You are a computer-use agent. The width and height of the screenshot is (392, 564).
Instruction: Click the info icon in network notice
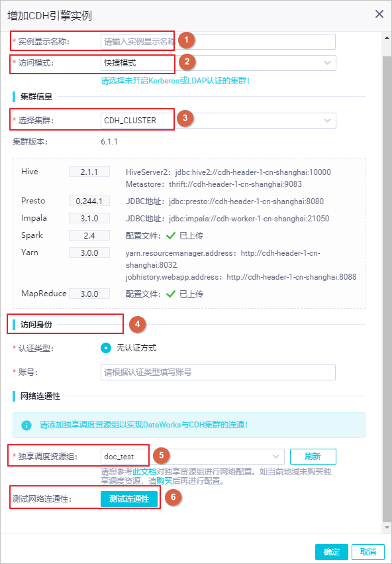point(26,425)
